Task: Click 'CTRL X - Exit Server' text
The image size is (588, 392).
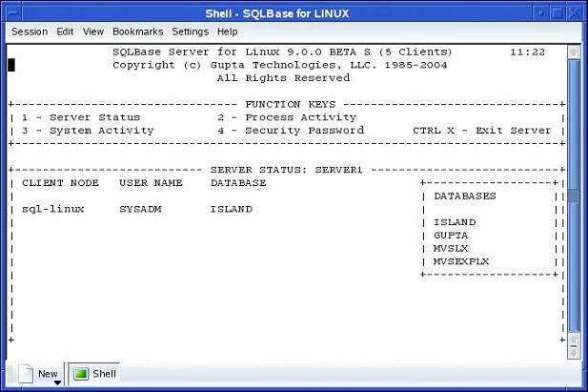Action: (x=482, y=131)
